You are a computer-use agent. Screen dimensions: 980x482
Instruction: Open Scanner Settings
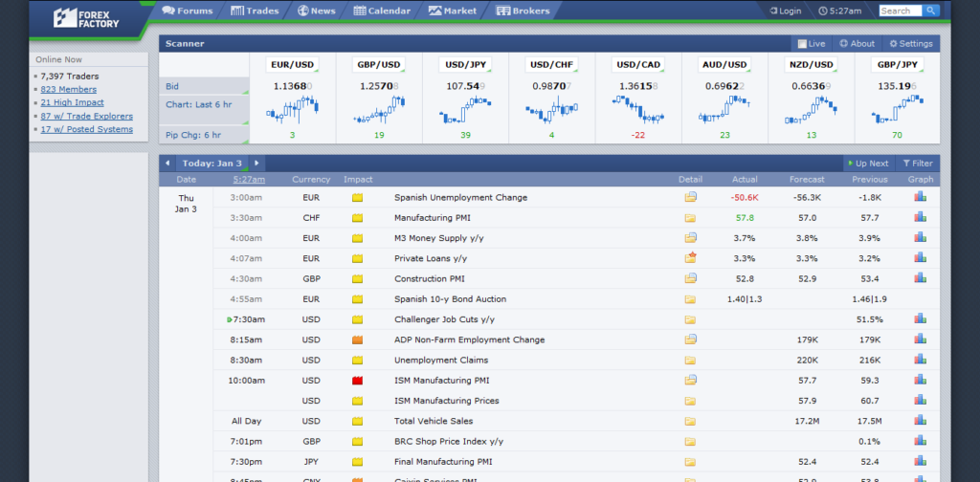pyautogui.click(x=911, y=44)
